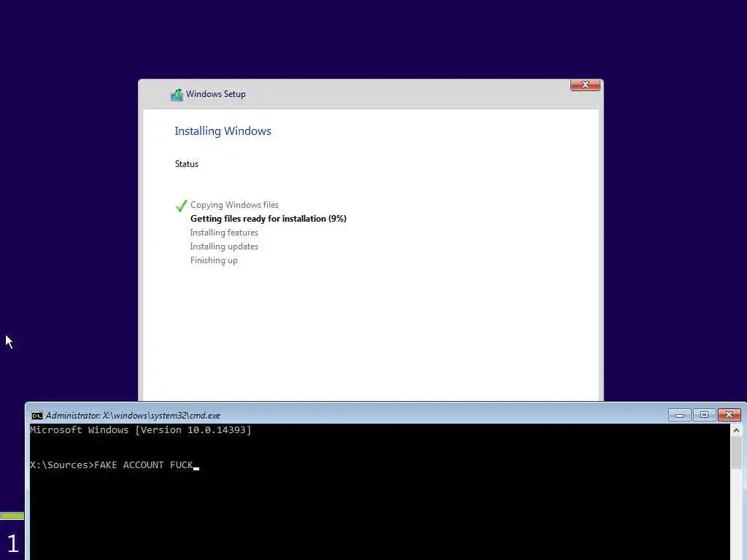
Task: Click the X:\Sources command prompt line
Action: (115, 464)
